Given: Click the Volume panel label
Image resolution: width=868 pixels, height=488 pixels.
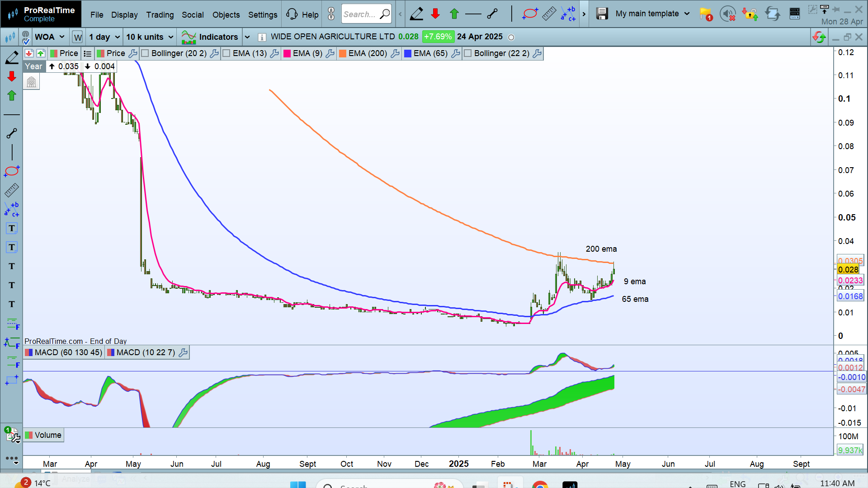Looking at the screenshot, I should point(43,435).
